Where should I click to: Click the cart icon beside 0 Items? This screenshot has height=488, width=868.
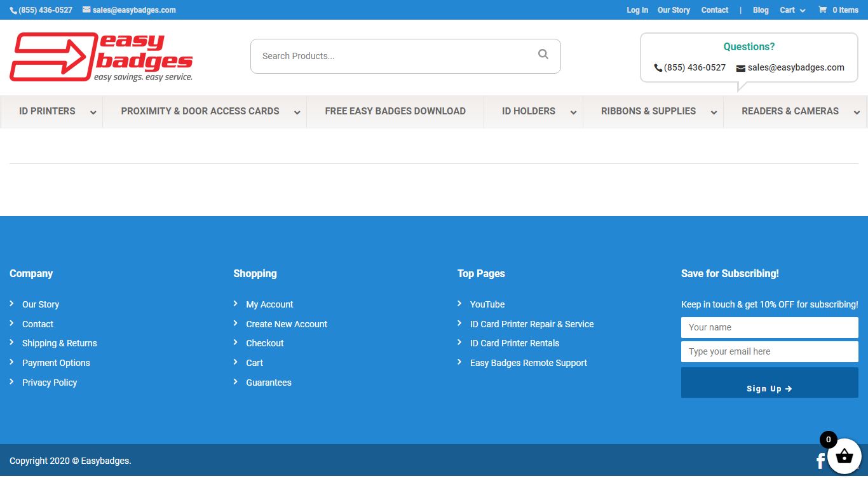point(823,10)
